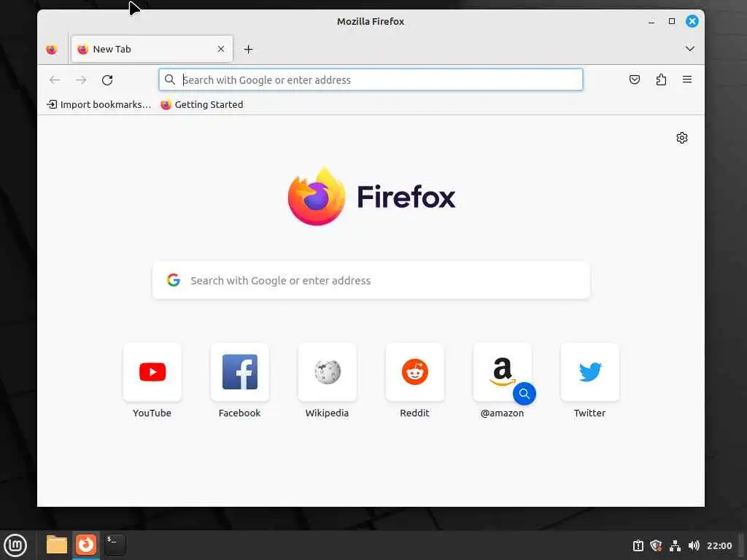Open new tab with plus button
This screenshot has width=747, height=560.
pyautogui.click(x=248, y=49)
